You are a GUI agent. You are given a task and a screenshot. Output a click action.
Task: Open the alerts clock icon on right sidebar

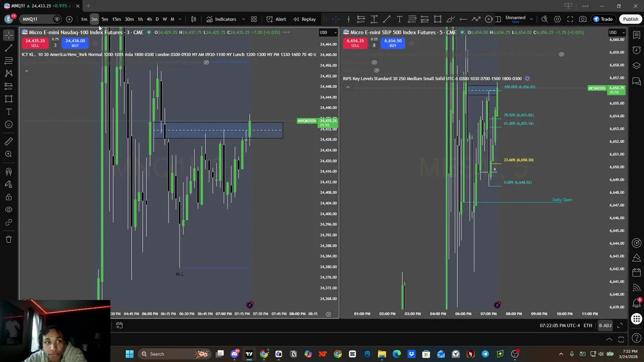[x=636, y=50]
